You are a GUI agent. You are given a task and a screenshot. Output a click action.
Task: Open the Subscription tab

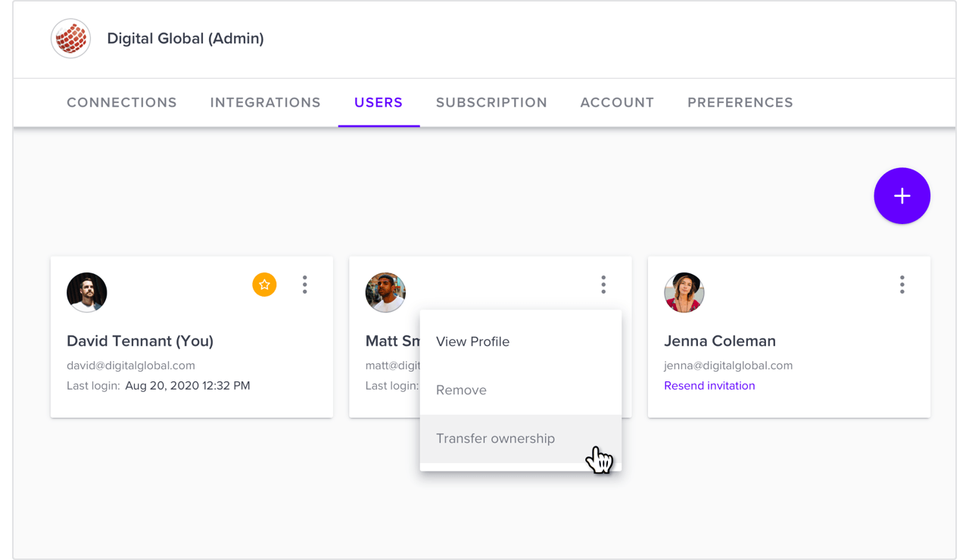491,102
